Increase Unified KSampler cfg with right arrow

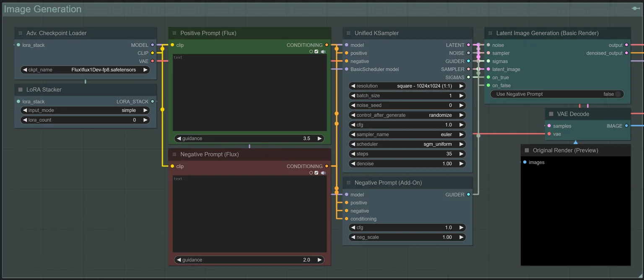(461, 125)
